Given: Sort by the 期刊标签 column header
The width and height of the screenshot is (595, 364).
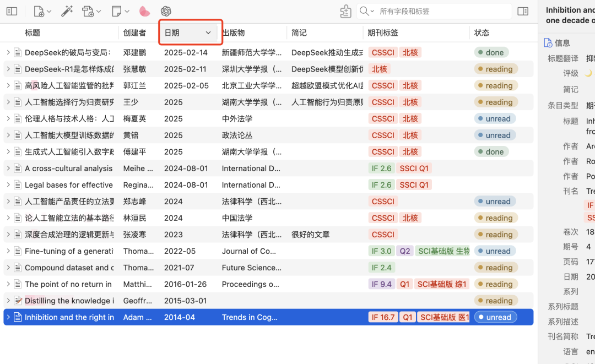Looking at the screenshot, I should pyautogui.click(x=383, y=33).
